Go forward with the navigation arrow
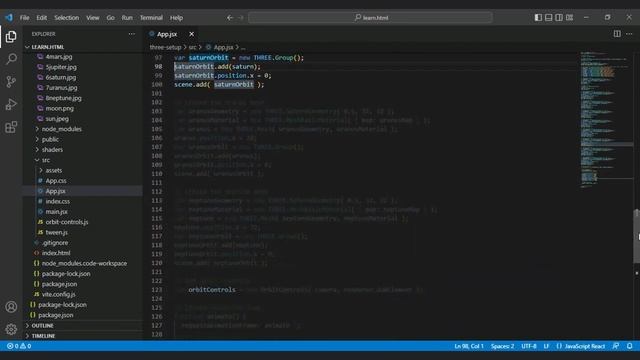The width and height of the screenshot is (640, 360). pos(241,18)
